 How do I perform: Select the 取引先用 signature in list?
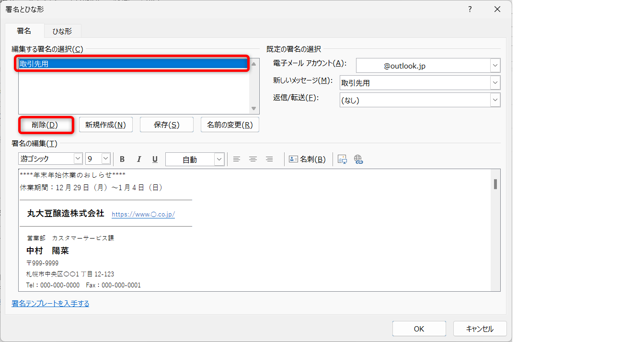coord(133,64)
